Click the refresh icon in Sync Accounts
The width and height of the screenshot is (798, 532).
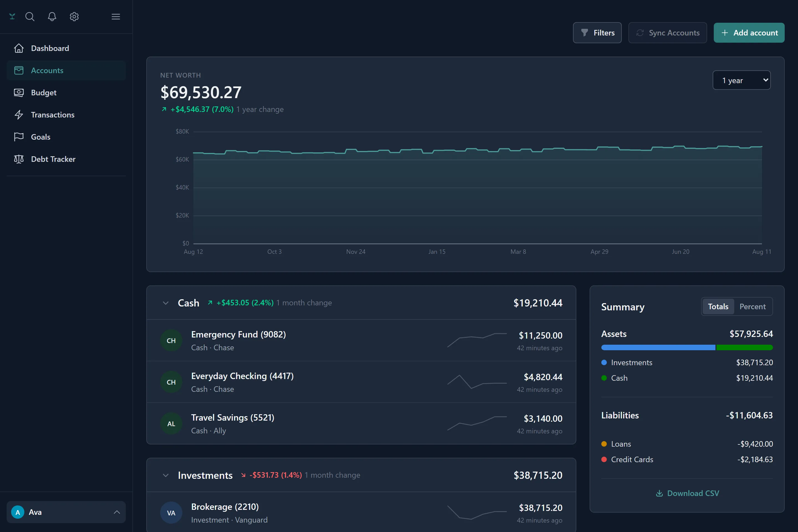(x=640, y=33)
